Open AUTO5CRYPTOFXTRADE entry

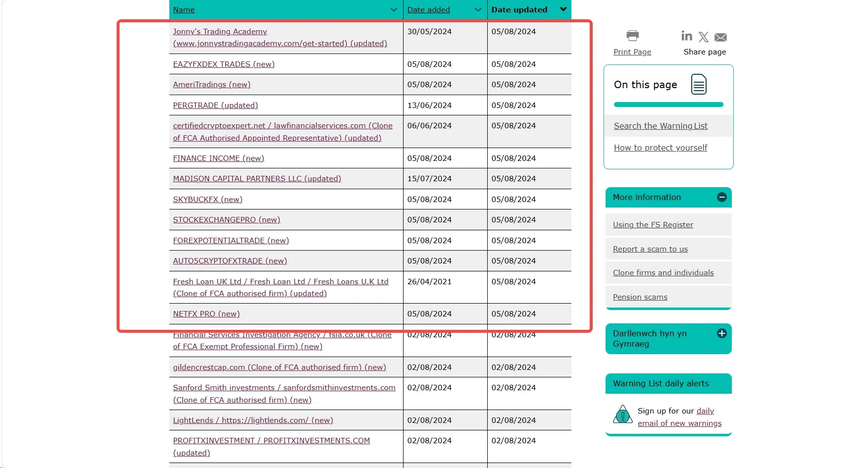[230, 261]
